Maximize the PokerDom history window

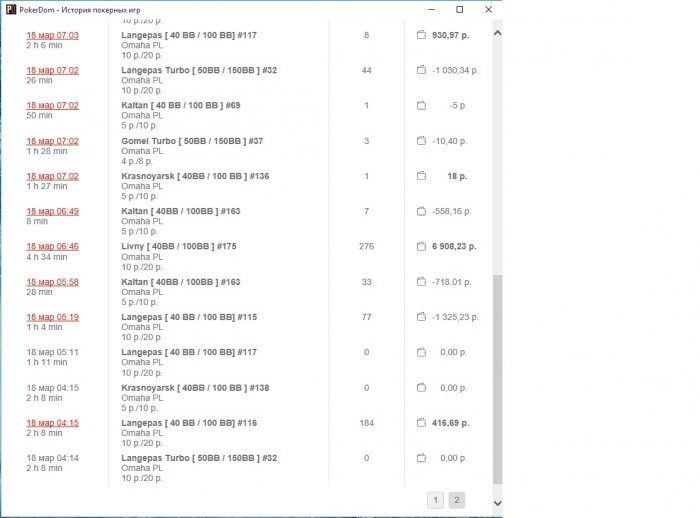click(459, 9)
